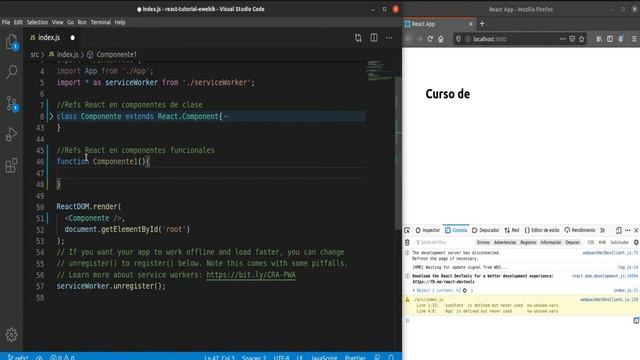Click the tracking protection shield icon
640x360 pixels.
tap(458, 39)
